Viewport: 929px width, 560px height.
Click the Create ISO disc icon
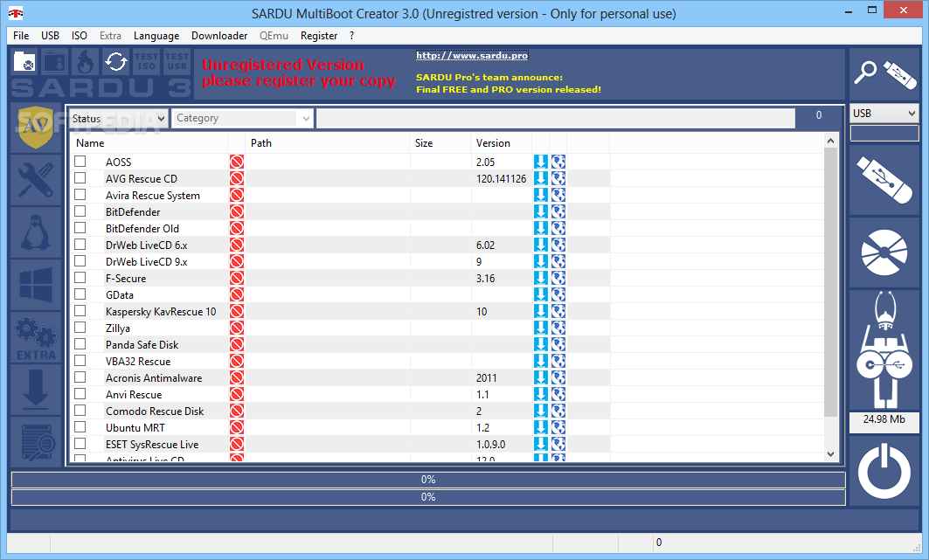[x=884, y=252]
